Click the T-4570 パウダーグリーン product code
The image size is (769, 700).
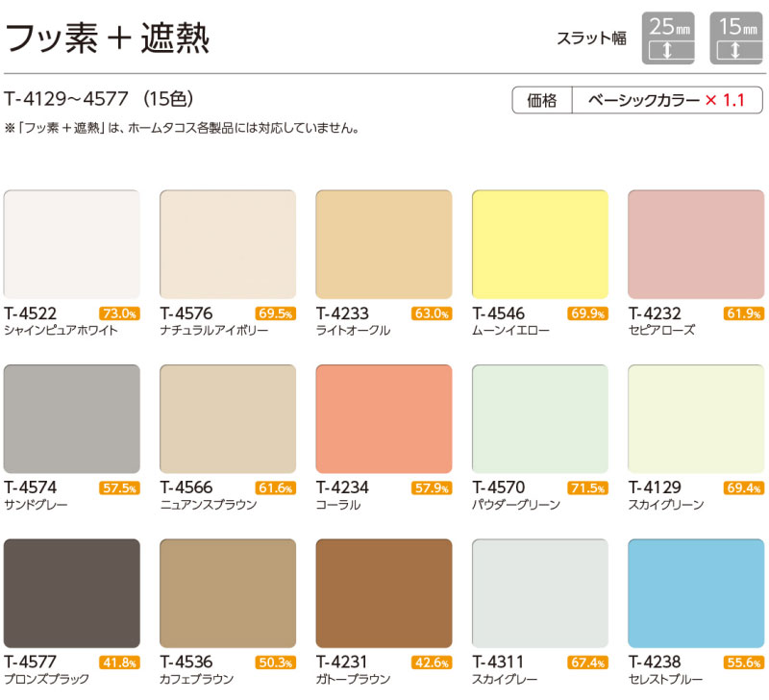(x=500, y=487)
